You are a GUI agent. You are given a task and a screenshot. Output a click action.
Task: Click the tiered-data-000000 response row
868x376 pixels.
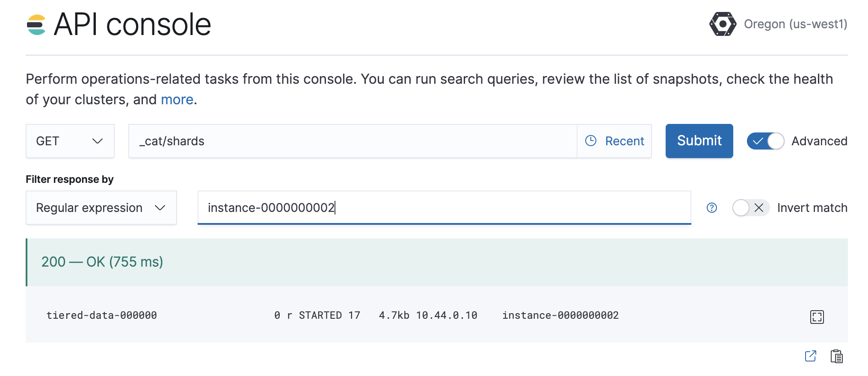pos(332,315)
